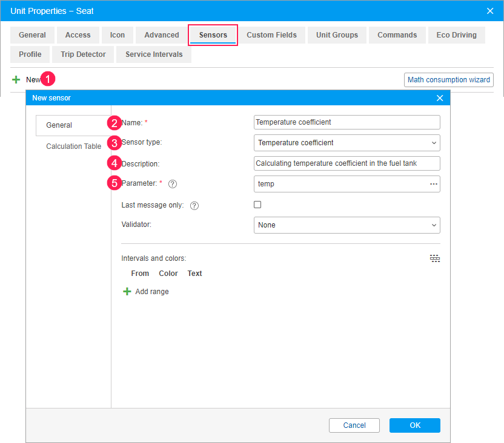This screenshot has width=504, height=443.
Task: Go to the Eco Driving tab
Action: point(456,35)
